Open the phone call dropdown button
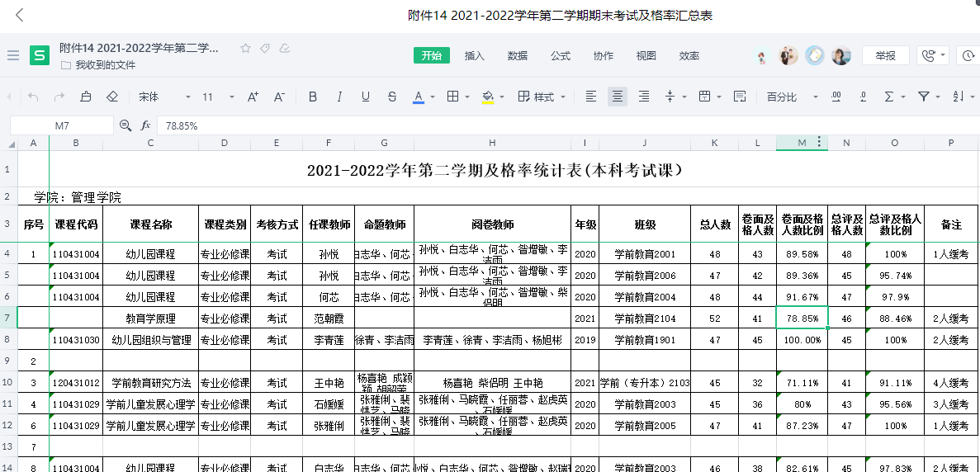The image size is (980, 472). (x=933, y=55)
